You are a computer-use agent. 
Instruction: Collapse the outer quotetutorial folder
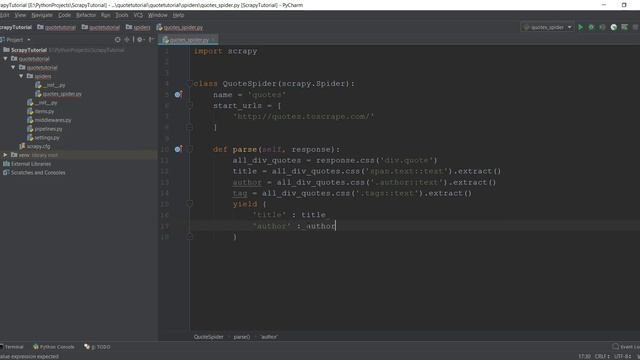[x=6, y=59]
